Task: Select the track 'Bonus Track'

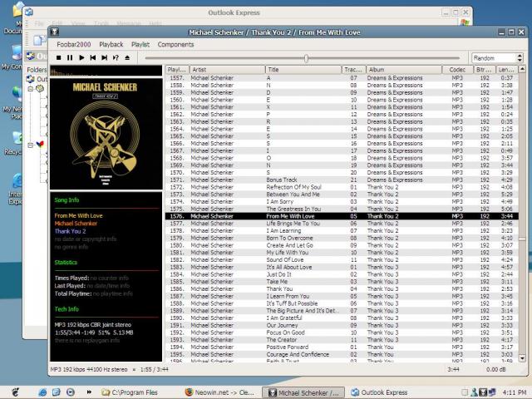Action: (x=342, y=180)
